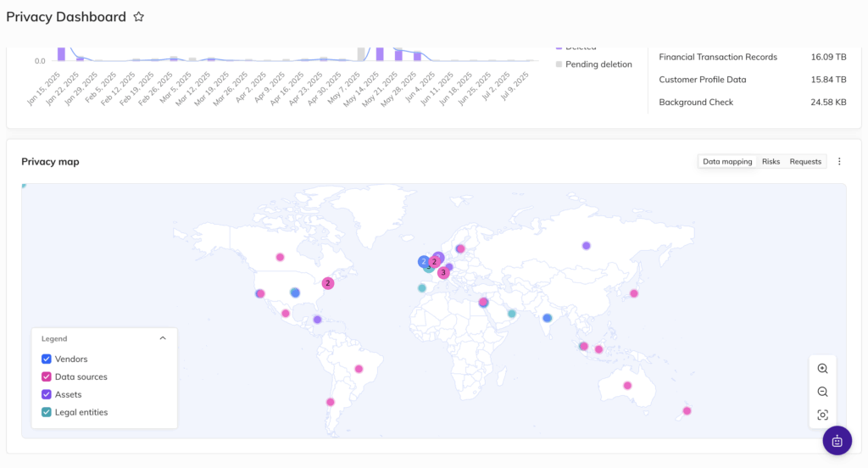Click the pink cluster marker labeled 3
Screen dimensions: 868x468
443,273
